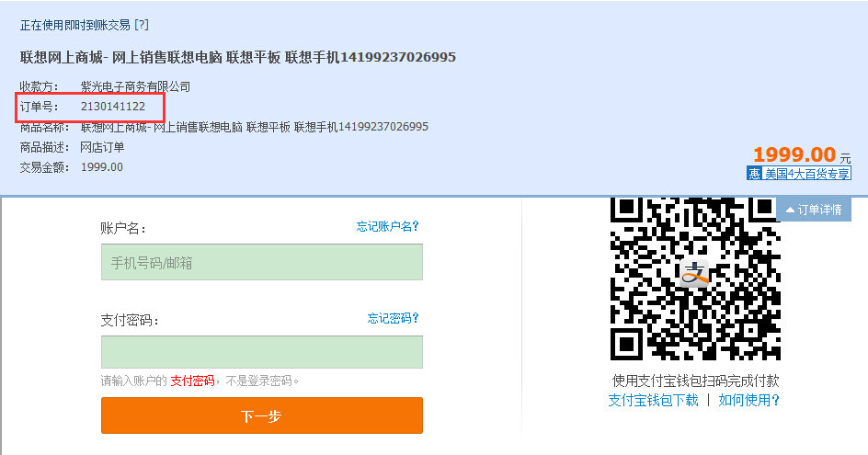
Task: Click 使用支付宝钱包扫码完成付款 caption
Action: point(695,381)
